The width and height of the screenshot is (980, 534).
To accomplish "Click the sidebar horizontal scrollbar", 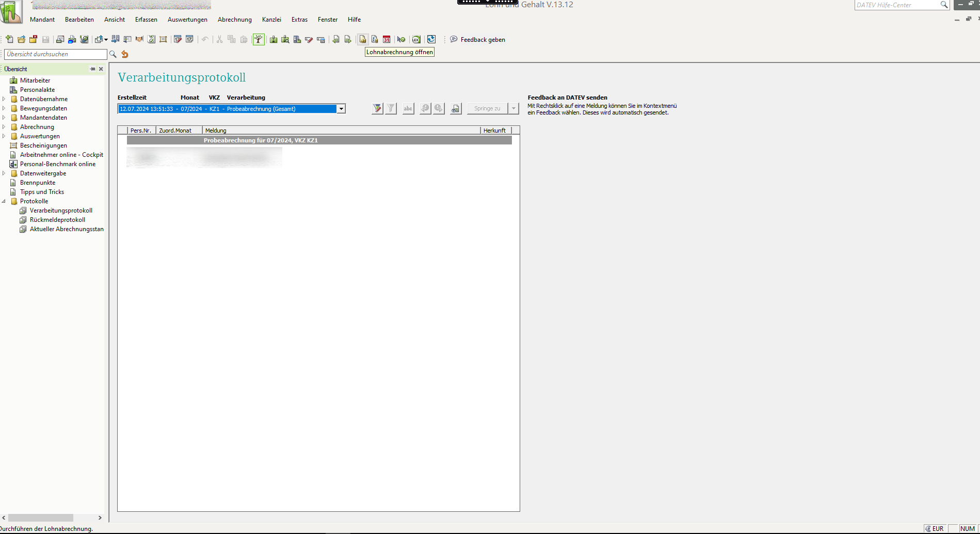I will click(41, 517).
